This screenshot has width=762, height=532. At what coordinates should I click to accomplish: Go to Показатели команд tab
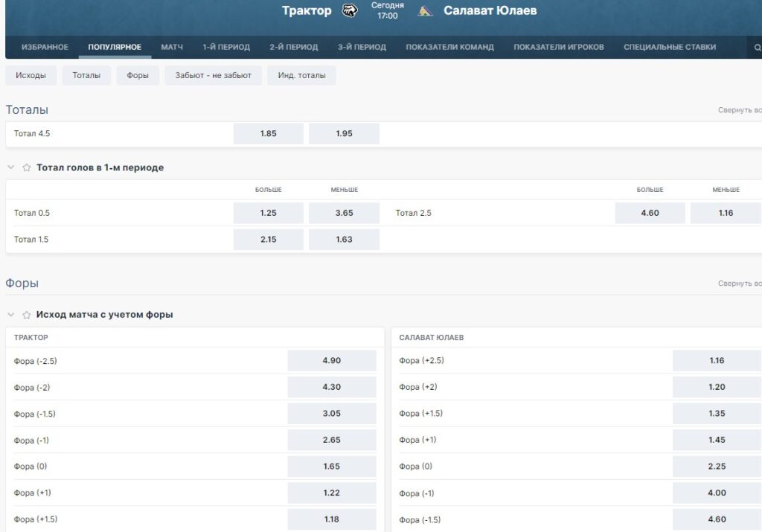pos(450,47)
